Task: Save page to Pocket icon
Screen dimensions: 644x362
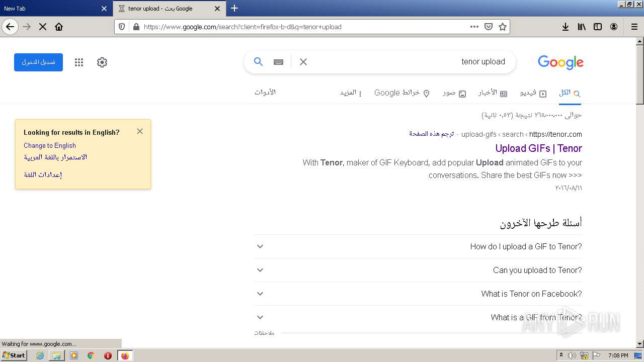Action: 488,27
